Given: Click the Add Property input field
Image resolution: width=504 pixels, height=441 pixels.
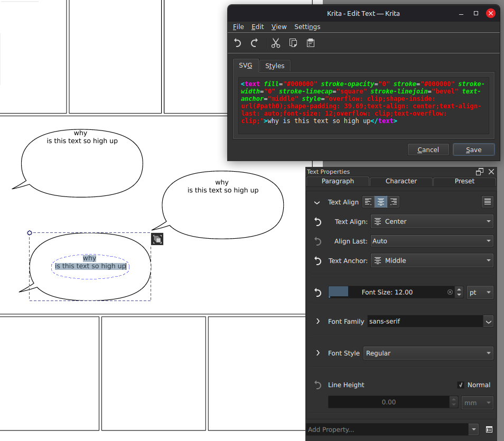Looking at the screenshot, I should (387, 429).
